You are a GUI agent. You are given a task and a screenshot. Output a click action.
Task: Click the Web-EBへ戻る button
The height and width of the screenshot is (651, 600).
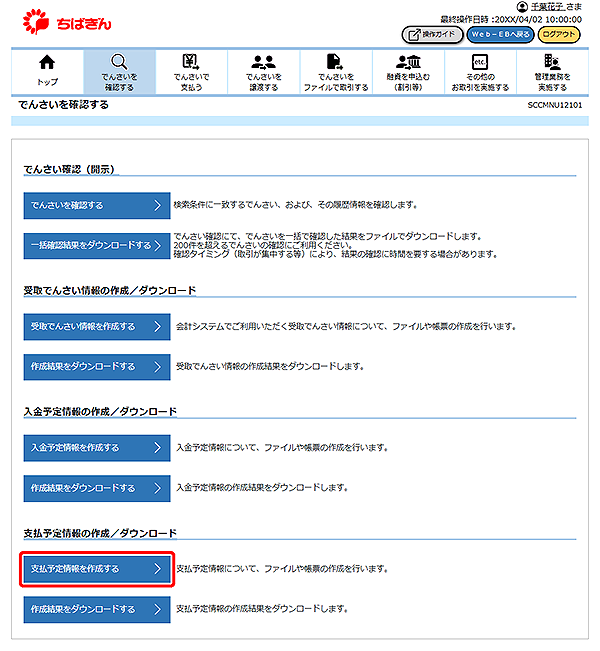(x=500, y=34)
